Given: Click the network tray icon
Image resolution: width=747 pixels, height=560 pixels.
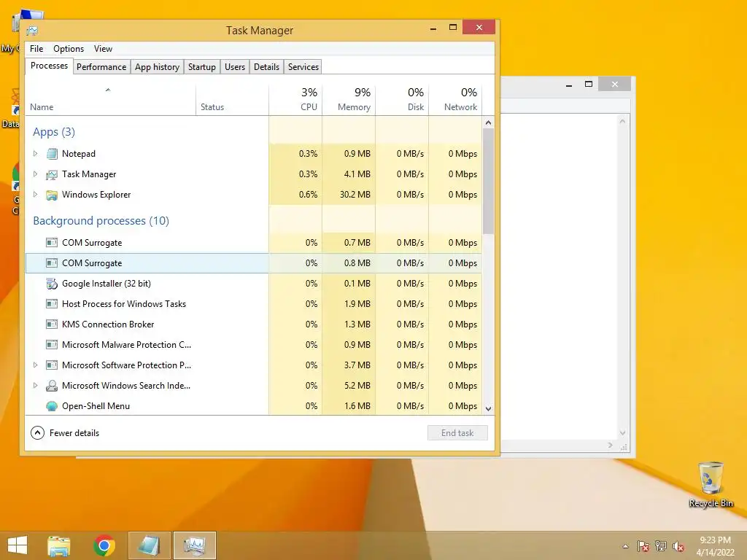Looking at the screenshot, I should coord(661,546).
